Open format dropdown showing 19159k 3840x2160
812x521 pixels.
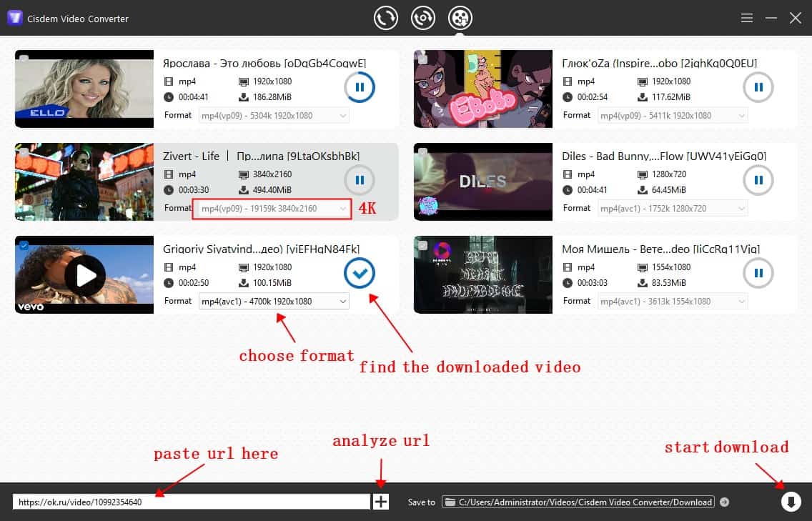pyautogui.click(x=274, y=209)
